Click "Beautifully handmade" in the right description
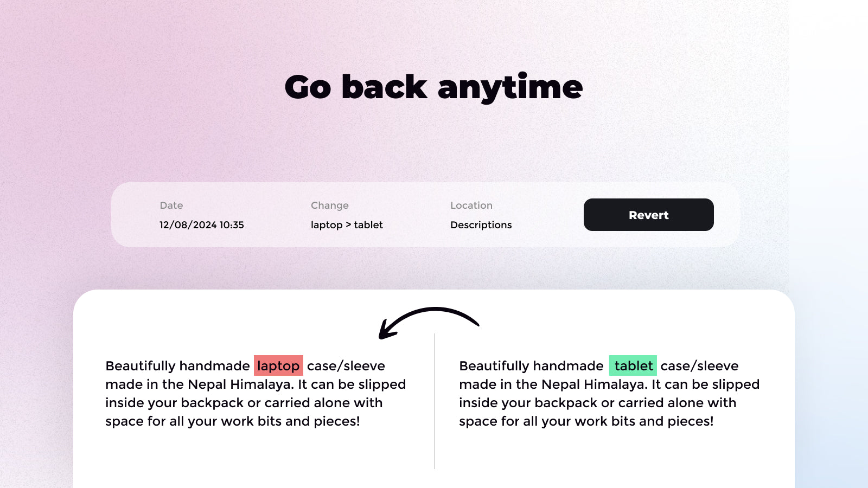Image resolution: width=868 pixels, height=488 pixels. pos(531,366)
